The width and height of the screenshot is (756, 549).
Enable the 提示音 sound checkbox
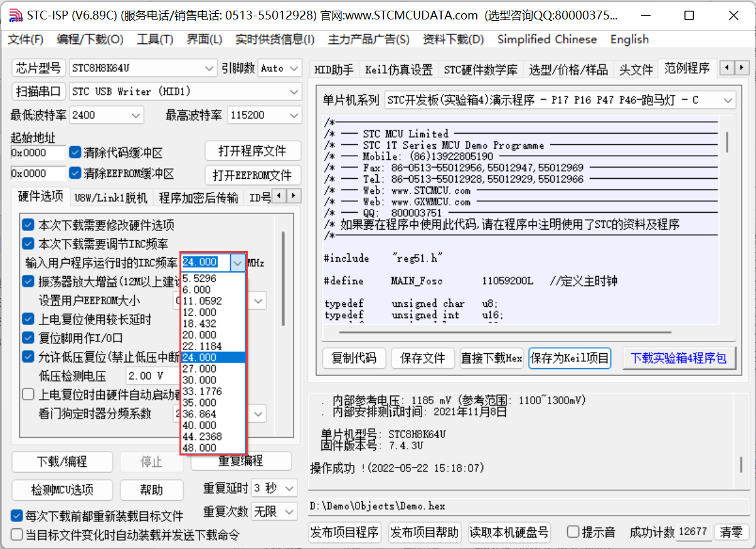pyautogui.click(x=574, y=530)
